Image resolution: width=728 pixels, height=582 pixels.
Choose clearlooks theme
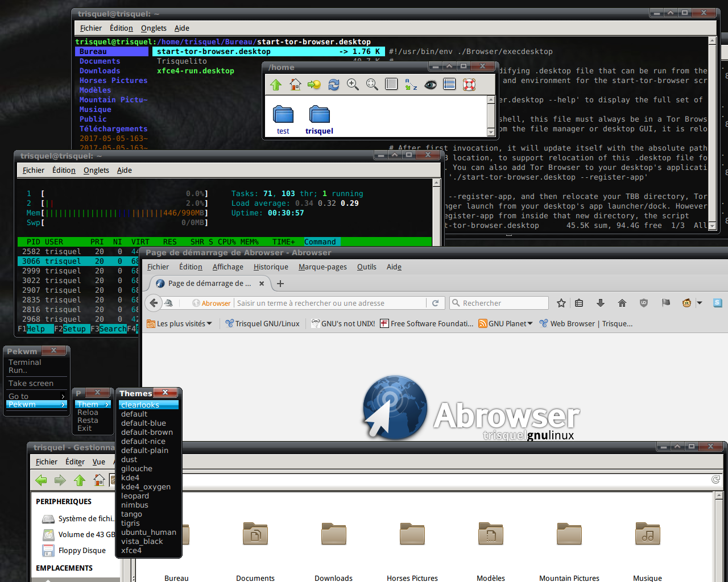[x=148, y=405]
